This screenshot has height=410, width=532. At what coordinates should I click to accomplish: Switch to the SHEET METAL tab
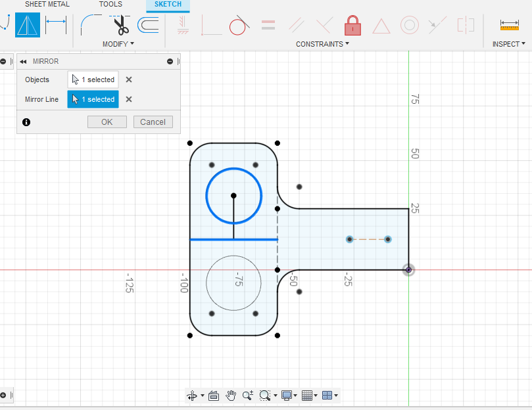[47, 4]
